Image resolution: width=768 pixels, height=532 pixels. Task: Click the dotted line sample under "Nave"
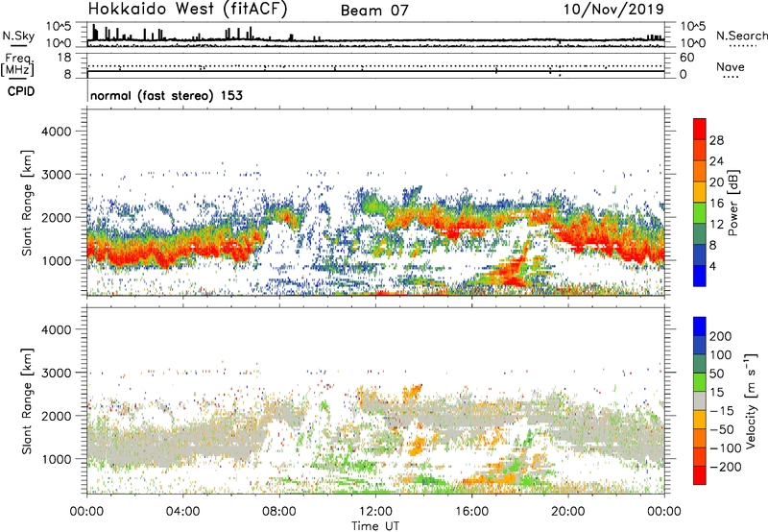coord(731,78)
